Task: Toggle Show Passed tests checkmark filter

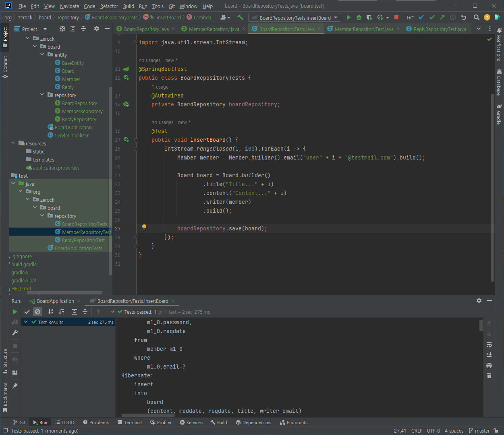Action: (27, 312)
